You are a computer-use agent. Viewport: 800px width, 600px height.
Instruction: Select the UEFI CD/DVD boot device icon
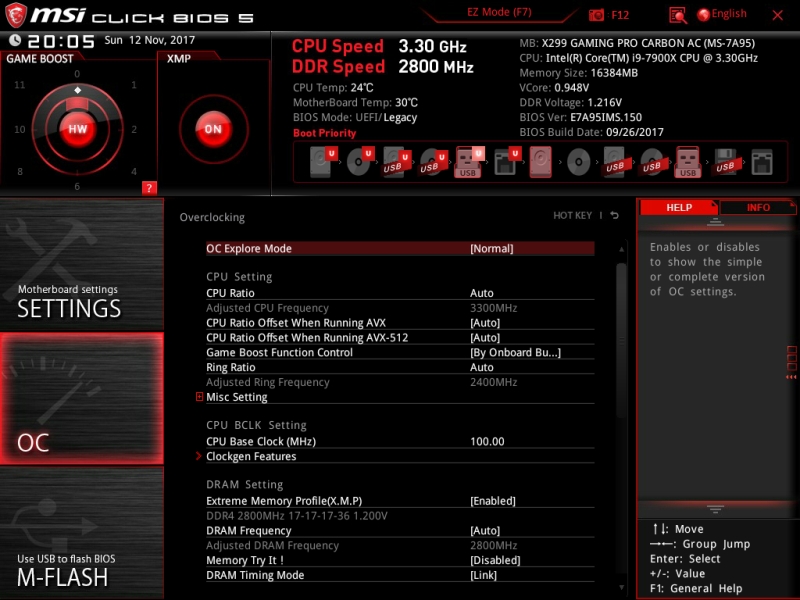(x=360, y=162)
